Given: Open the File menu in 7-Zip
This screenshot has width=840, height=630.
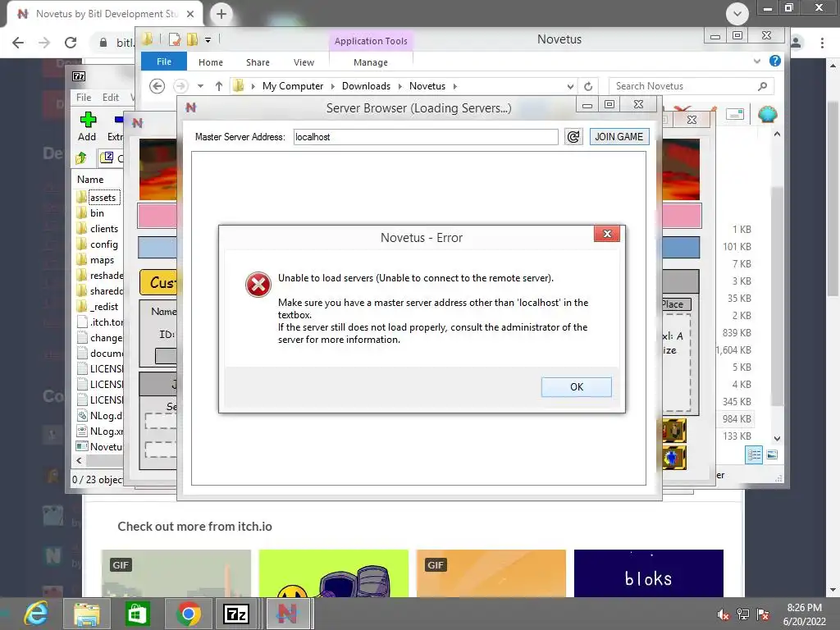Looking at the screenshot, I should (84, 98).
